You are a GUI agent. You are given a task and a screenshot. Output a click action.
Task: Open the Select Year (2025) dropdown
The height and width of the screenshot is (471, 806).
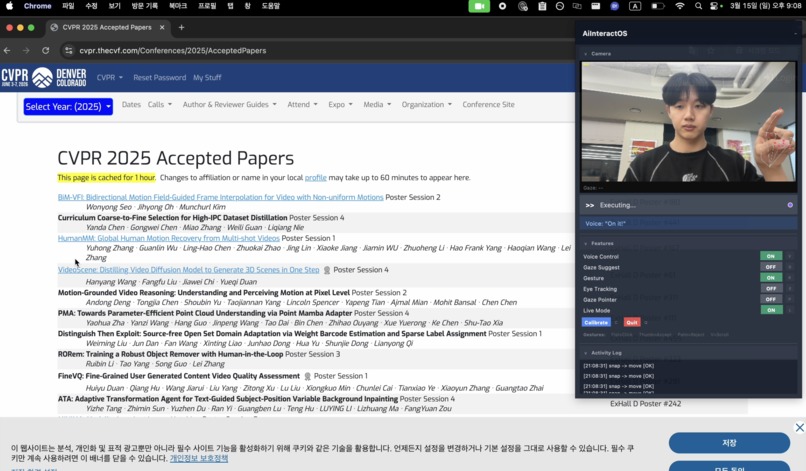[x=68, y=106]
